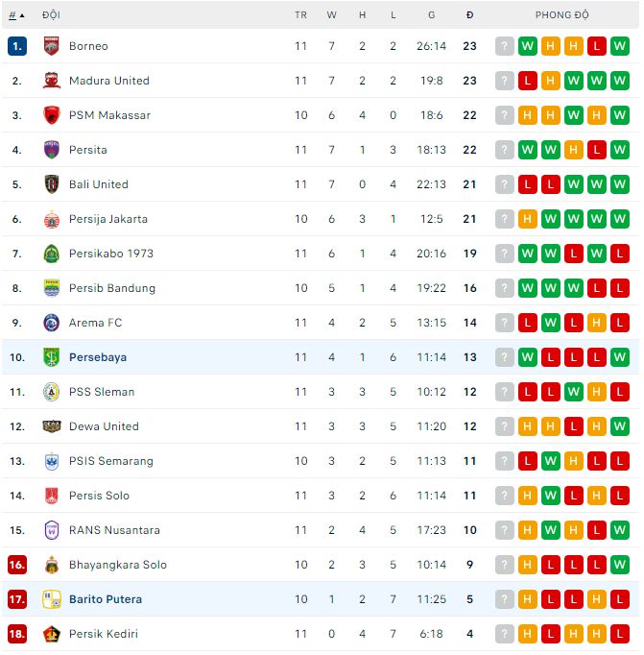Open the Persib Bandung team link
The width and height of the screenshot is (644, 655).
tap(111, 288)
